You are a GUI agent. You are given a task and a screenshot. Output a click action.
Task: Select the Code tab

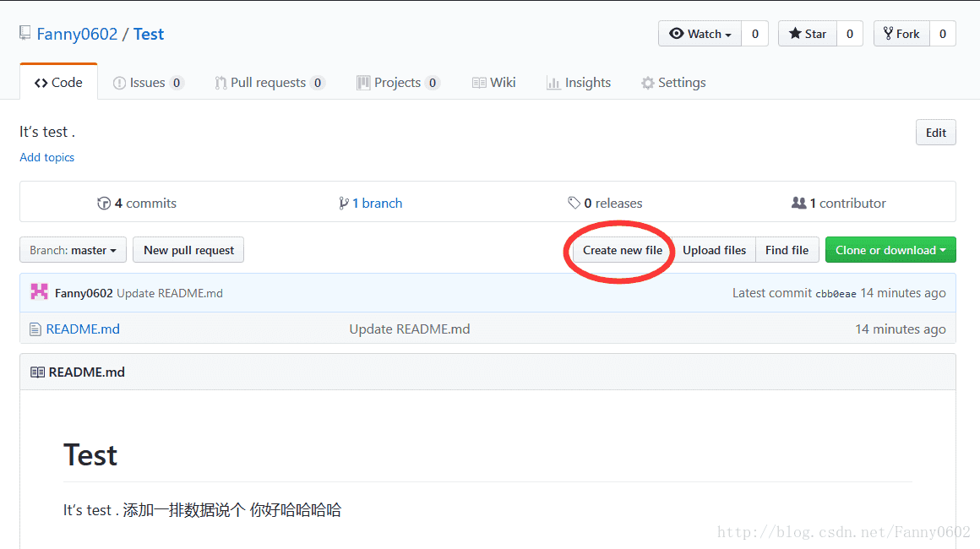click(x=59, y=83)
